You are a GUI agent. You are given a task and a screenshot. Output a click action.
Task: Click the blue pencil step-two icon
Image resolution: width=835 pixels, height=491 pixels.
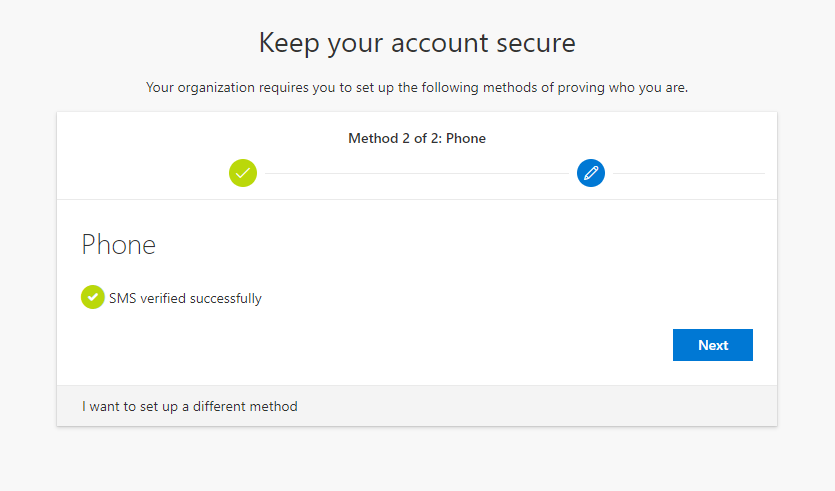tap(591, 173)
